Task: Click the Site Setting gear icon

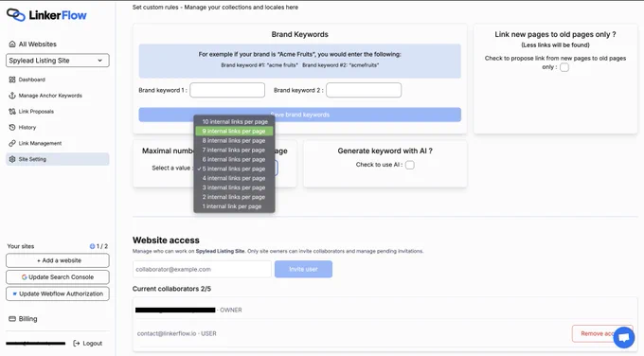Action: coord(12,159)
